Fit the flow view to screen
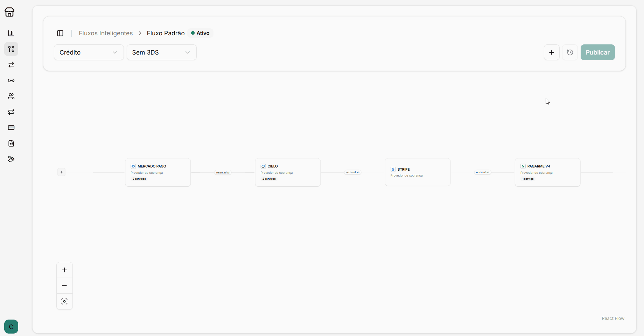Screen dimensions: 644x336 coord(64,301)
